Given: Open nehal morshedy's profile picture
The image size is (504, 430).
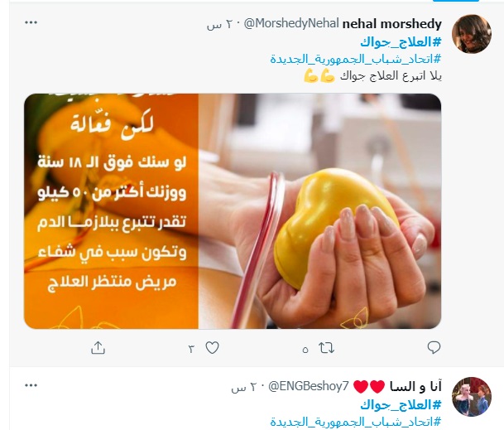Looking at the screenshot, I should (x=472, y=34).
